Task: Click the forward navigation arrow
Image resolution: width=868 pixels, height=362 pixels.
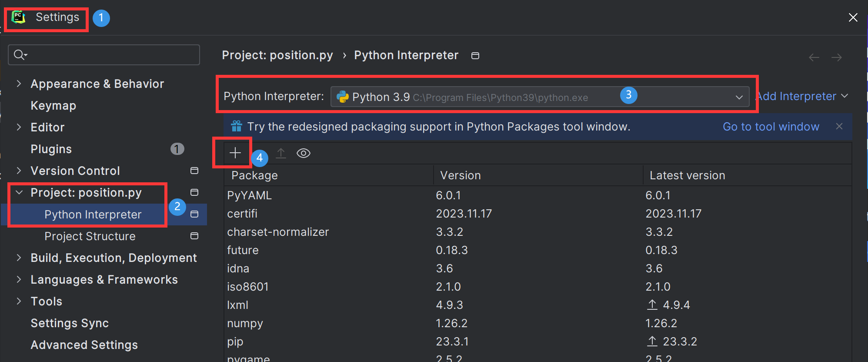Action: [x=837, y=57]
